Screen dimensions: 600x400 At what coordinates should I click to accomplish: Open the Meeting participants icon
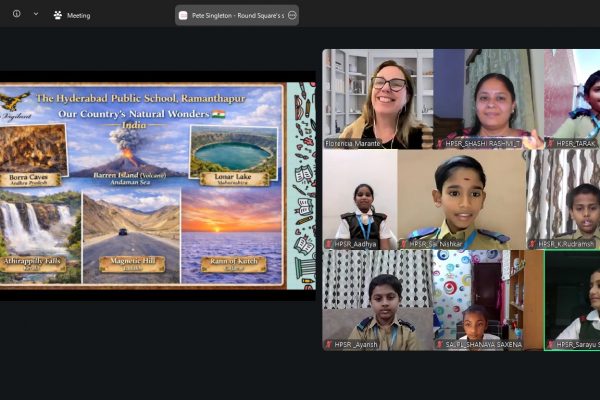click(x=58, y=15)
